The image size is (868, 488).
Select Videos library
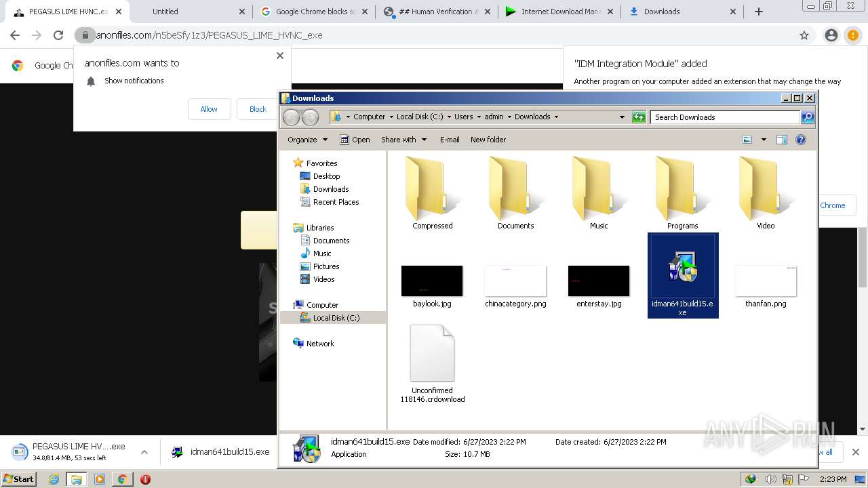[x=323, y=279]
